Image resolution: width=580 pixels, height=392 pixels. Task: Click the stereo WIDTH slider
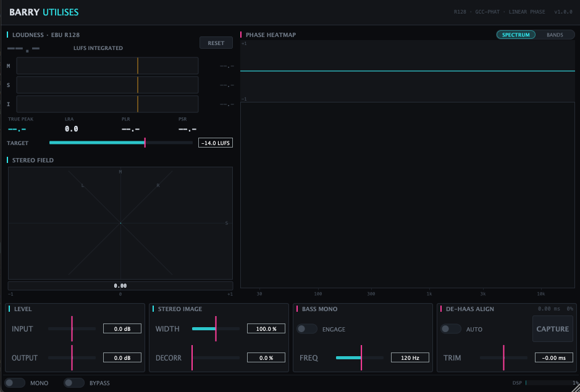[216, 329]
